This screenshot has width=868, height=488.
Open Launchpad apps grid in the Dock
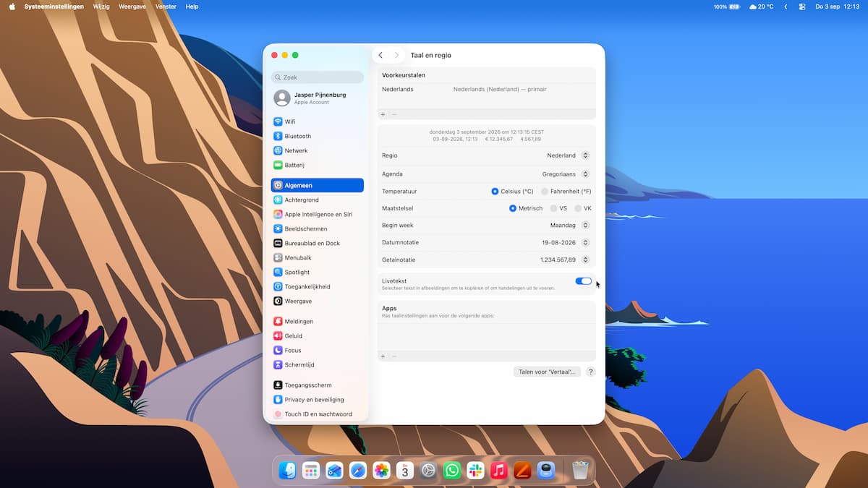(x=311, y=471)
